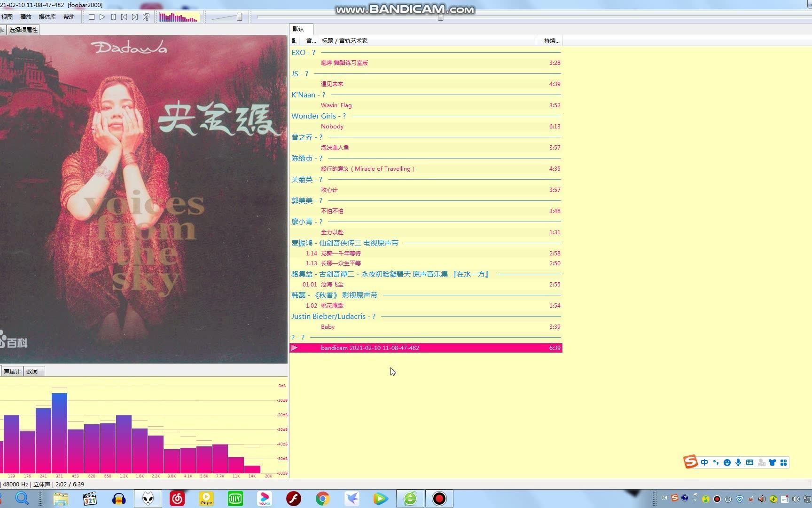Pause the current track
The width and height of the screenshot is (812, 508).
pyautogui.click(x=113, y=17)
